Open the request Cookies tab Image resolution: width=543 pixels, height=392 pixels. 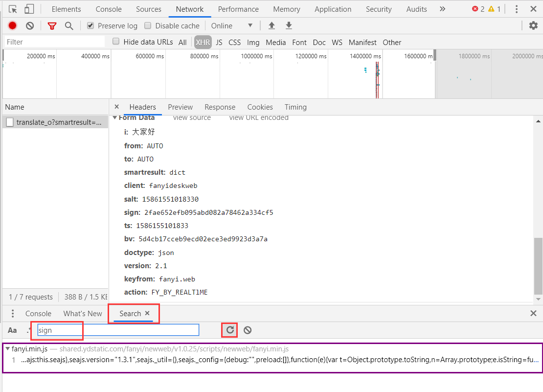pos(260,107)
